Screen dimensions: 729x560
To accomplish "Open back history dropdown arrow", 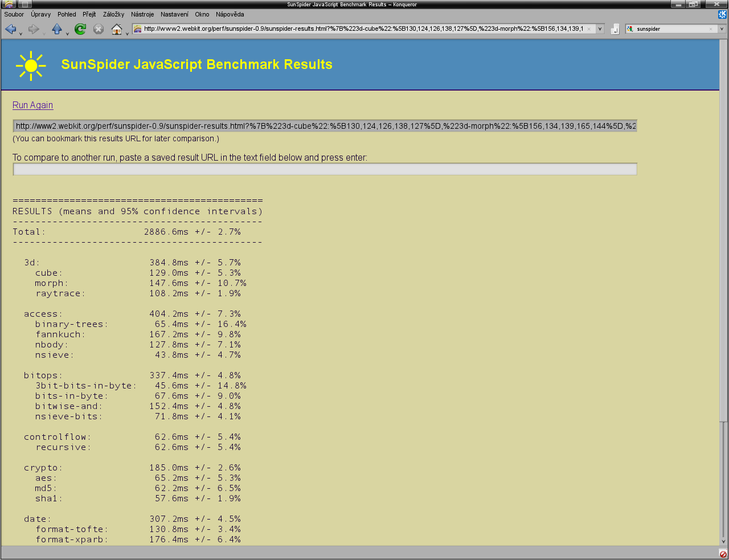I will click(x=21, y=34).
